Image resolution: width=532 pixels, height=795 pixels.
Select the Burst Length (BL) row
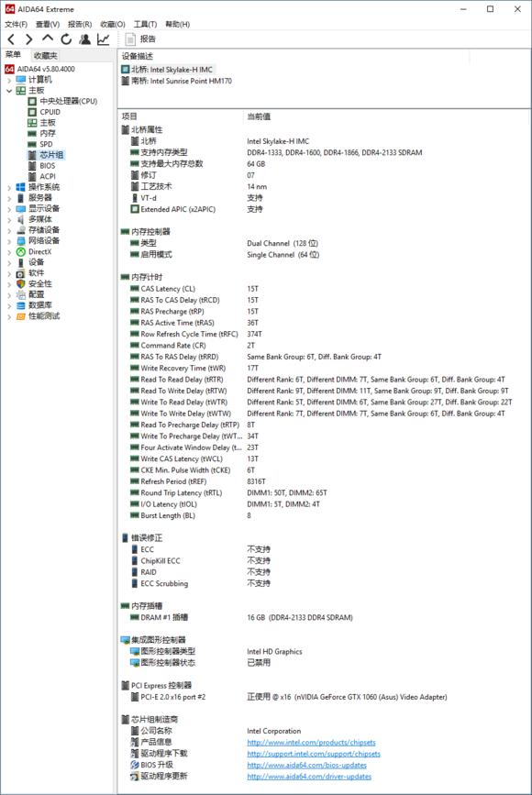[x=323, y=515]
